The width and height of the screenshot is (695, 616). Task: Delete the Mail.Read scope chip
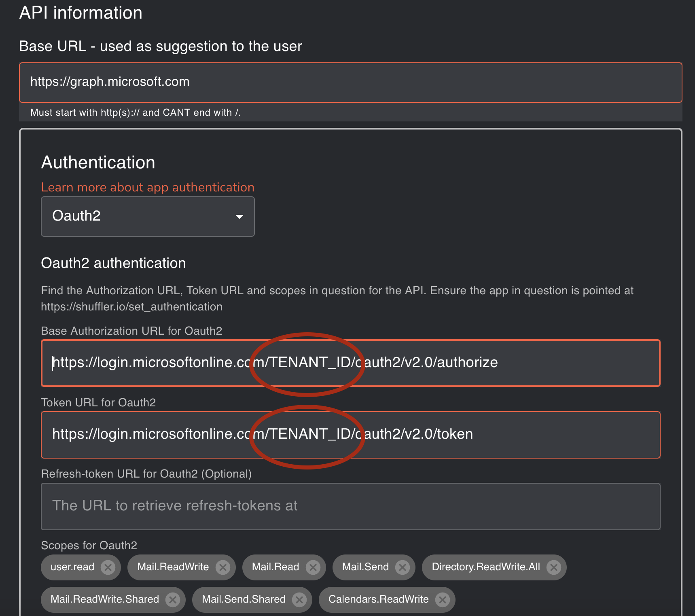click(313, 567)
